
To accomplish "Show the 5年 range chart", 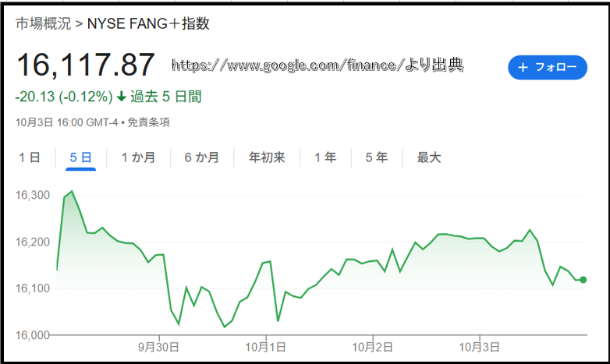I will pos(376,157).
